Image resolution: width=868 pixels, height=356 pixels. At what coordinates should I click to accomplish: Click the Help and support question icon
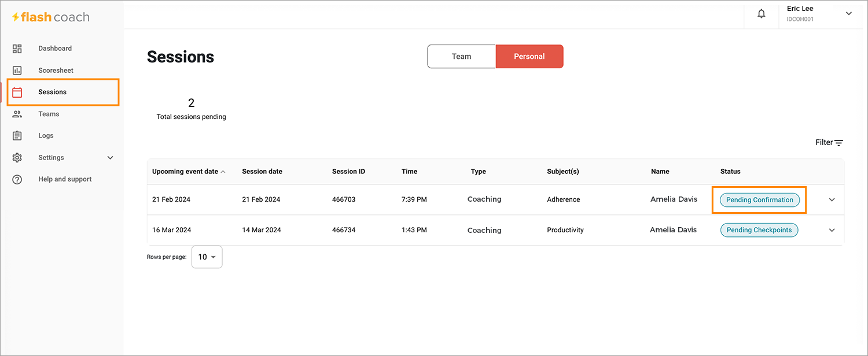click(17, 179)
